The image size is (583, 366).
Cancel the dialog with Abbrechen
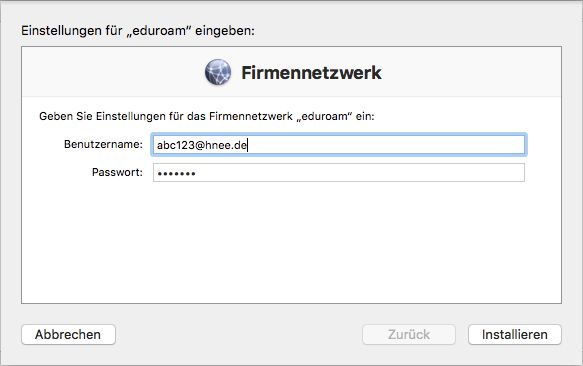68,334
